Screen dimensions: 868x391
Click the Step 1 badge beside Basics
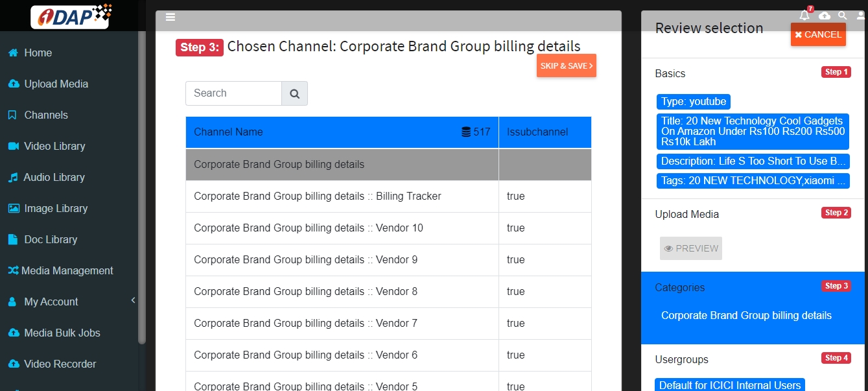836,72
